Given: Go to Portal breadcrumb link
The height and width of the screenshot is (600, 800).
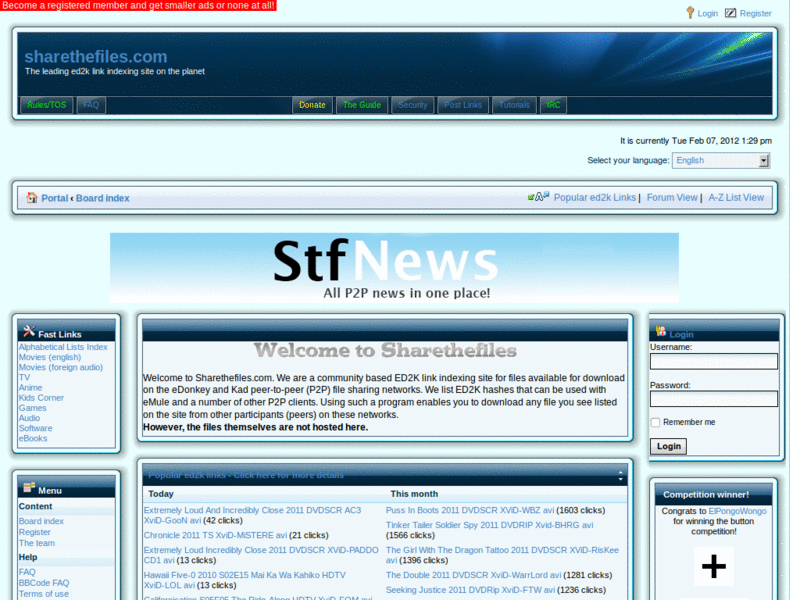Looking at the screenshot, I should point(55,198).
